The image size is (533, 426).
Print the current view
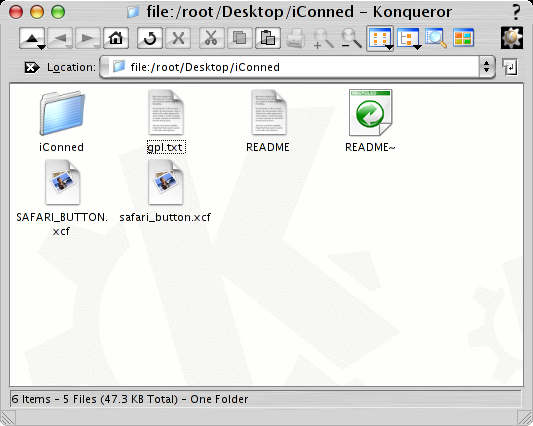point(295,38)
